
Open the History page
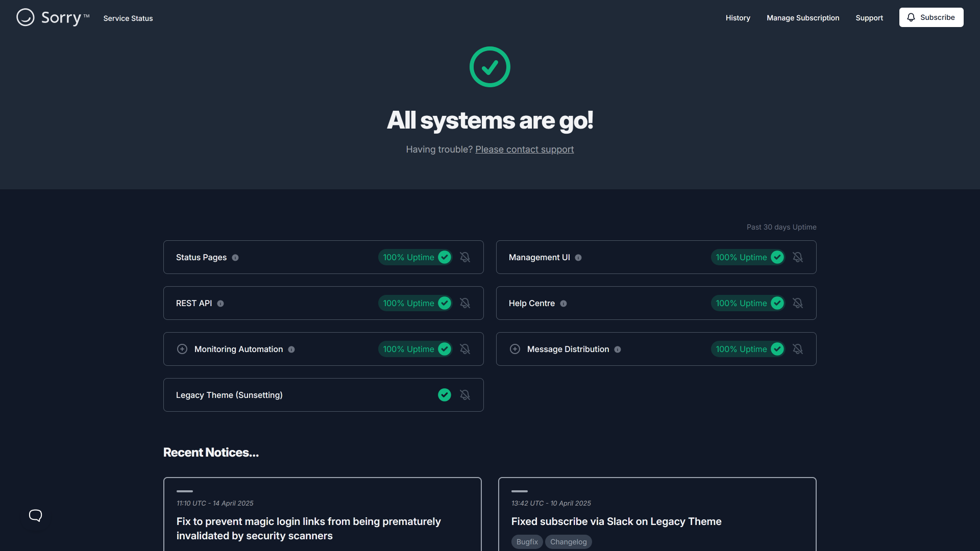click(x=738, y=18)
